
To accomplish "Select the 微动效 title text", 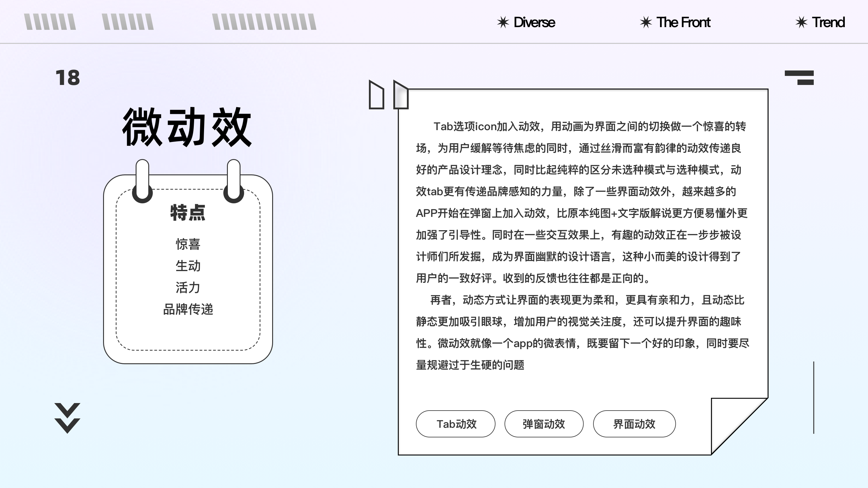I will pos(187,127).
